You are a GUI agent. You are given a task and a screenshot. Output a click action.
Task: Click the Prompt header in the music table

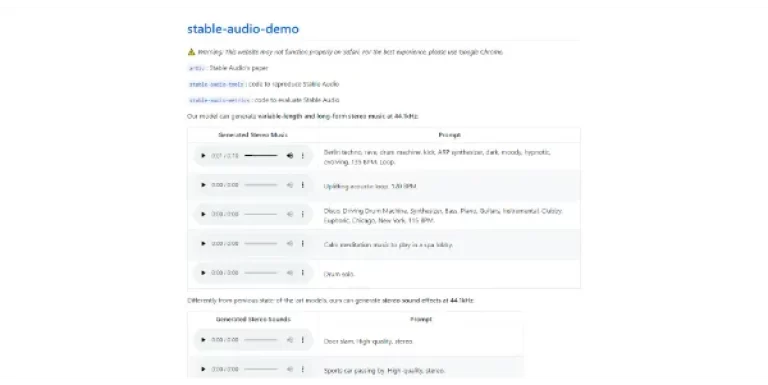pyautogui.click(x=450, y=135)
